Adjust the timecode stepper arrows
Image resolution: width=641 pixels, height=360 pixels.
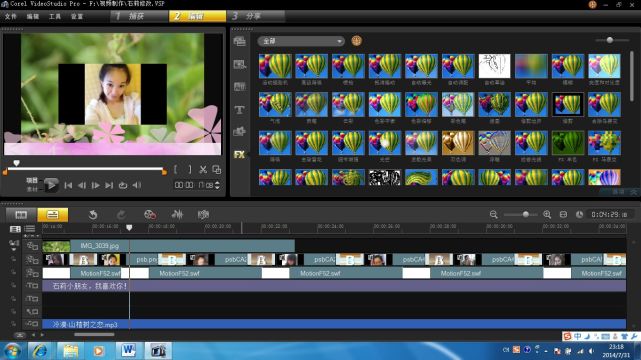click(x=217, y=185)
